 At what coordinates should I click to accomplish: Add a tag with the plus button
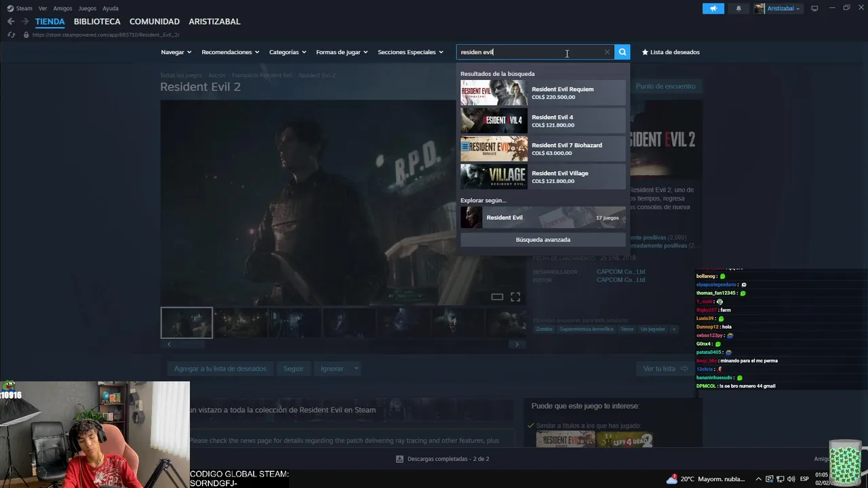673,329
